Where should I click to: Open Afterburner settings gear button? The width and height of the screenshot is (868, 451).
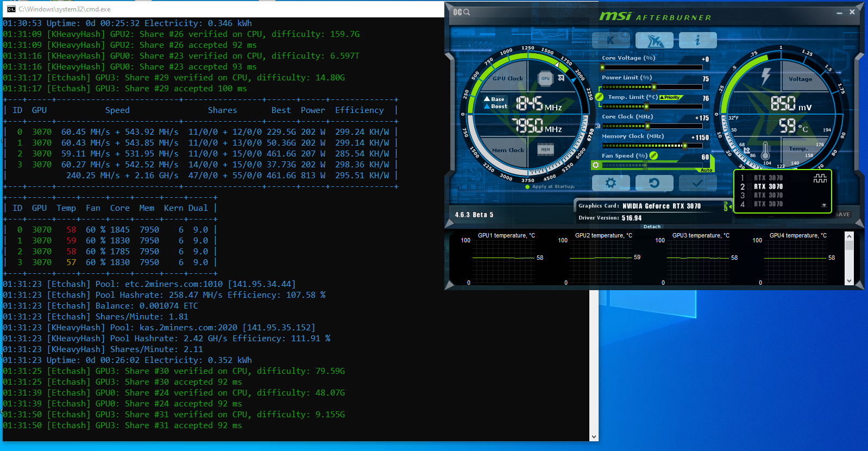click(611, 183)
